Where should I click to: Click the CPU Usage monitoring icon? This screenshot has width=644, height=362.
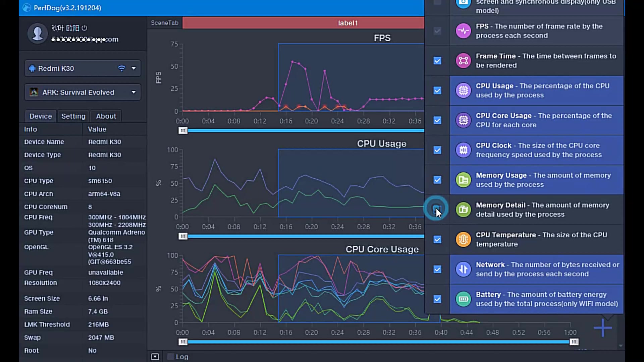pos(463,90)
